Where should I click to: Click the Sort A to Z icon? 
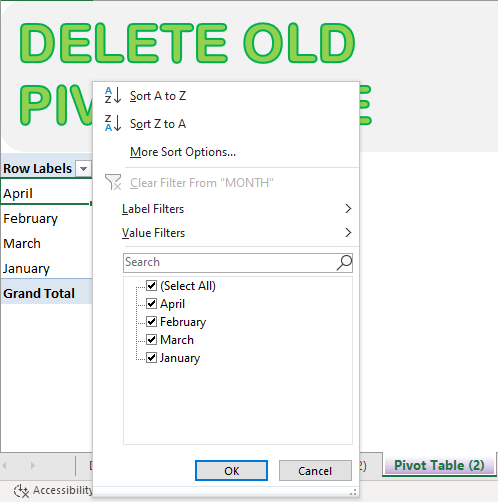coord(113,95)
